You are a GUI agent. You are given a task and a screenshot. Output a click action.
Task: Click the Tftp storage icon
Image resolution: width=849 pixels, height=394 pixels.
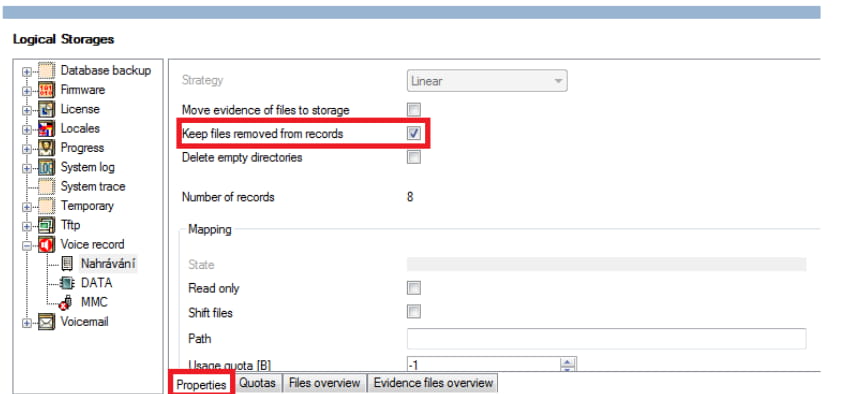coord(47,225)
